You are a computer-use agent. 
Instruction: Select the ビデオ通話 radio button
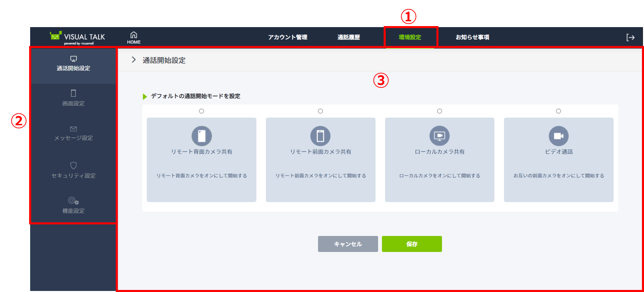[x=558, y=111]
